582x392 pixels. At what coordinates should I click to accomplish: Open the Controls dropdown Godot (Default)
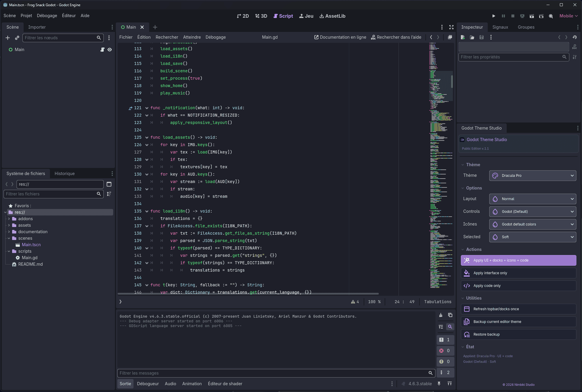point(533,212)
